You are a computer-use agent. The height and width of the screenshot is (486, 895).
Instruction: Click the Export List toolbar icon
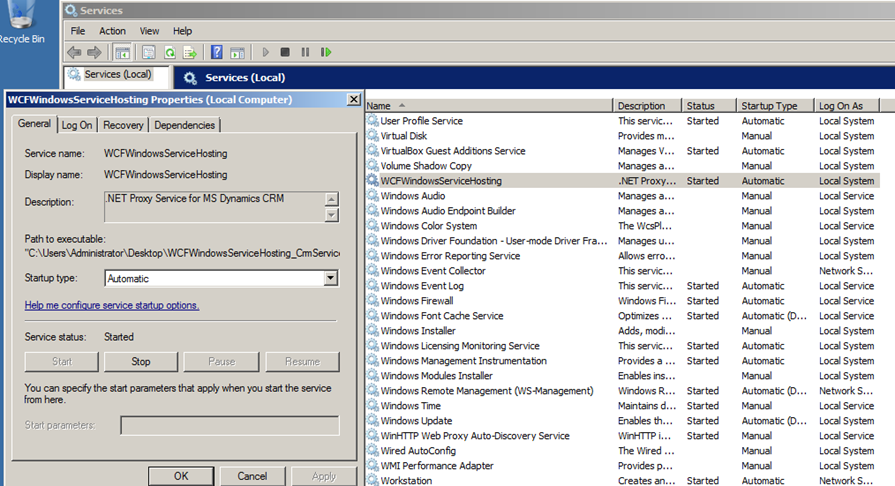click(190, 52)
